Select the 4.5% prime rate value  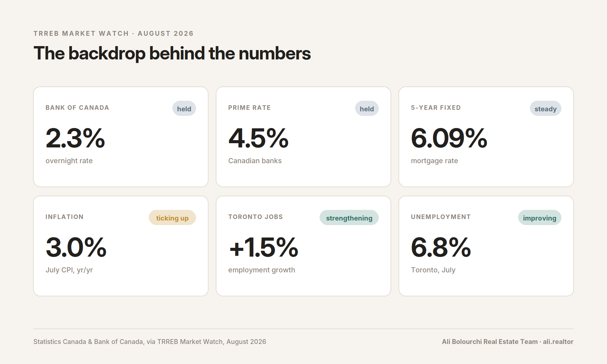pyautogui.click(x=258, y=138)
